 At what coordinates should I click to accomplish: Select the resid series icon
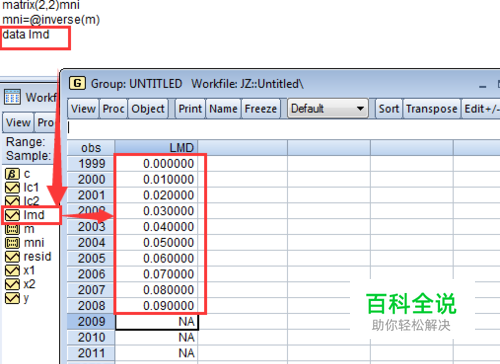[12, 257]
